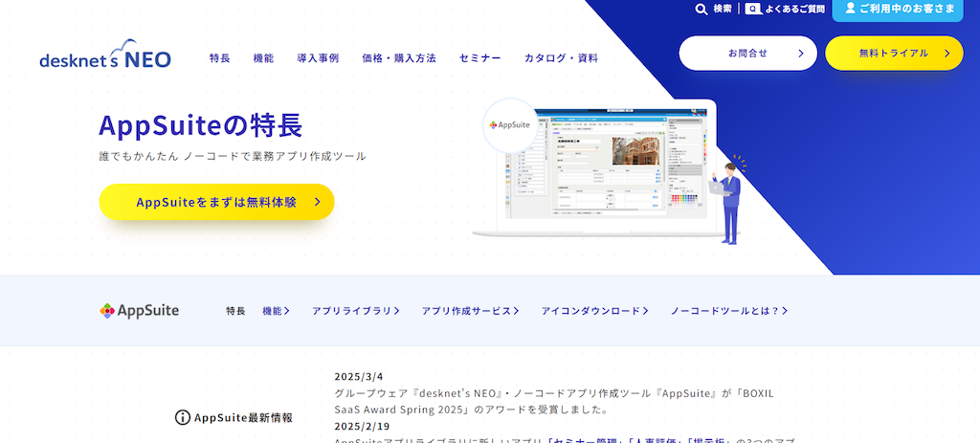Screen dimensions: 980x443
Task: Open 価格・購入方法 menu item
Action: tap(399, 58)
